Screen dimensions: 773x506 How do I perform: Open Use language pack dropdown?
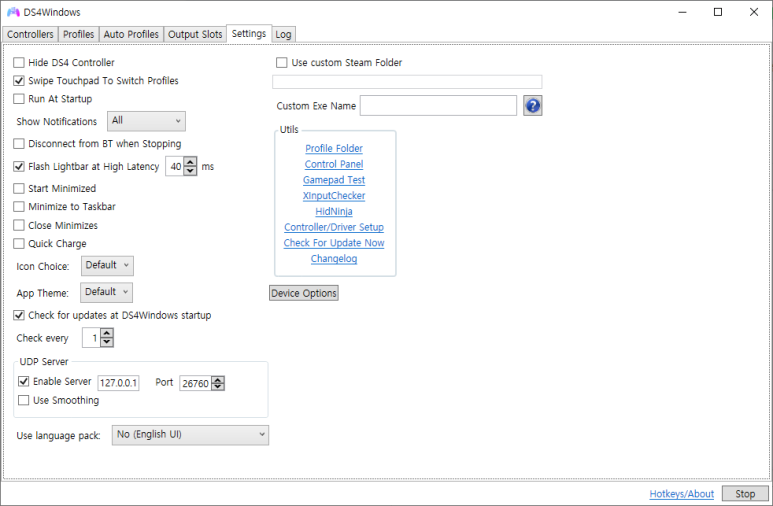[190, 435]
